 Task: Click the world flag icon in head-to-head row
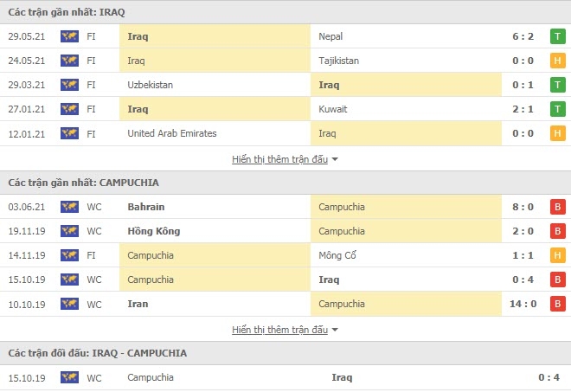[x=69, y=377]
